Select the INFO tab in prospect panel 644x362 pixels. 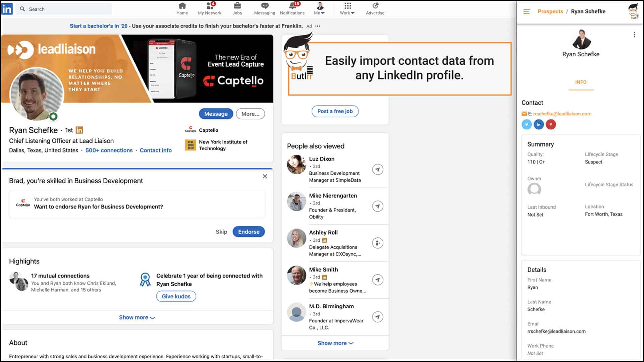coord(581,82)
